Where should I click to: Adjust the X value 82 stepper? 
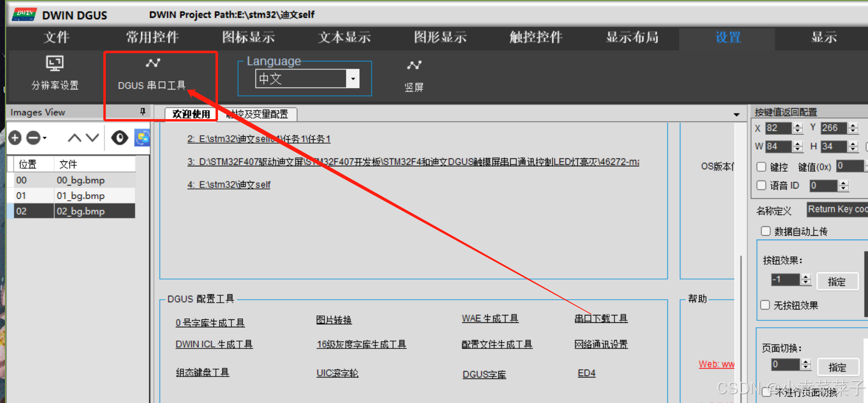coord(798,128)
